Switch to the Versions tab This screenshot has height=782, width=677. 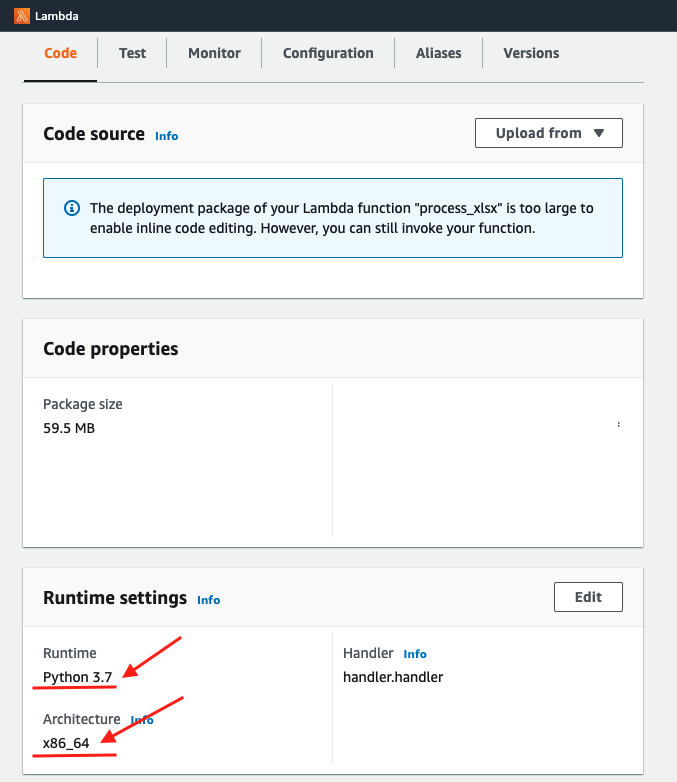(x=531, y=53)
